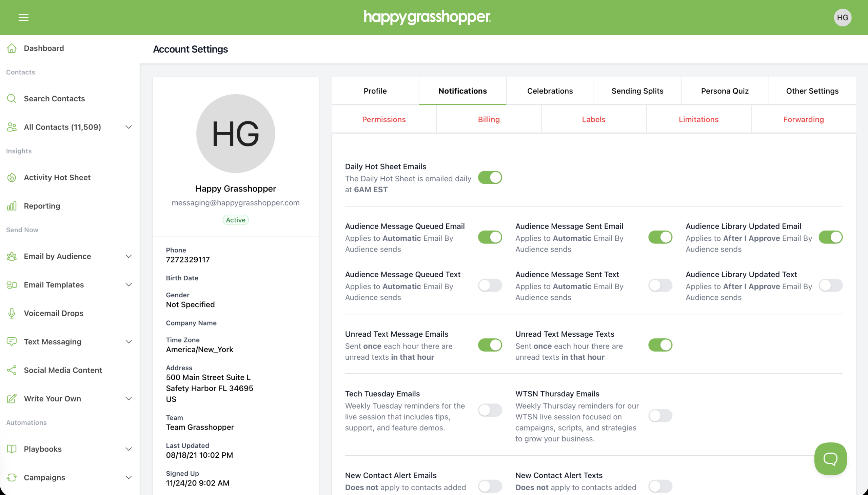
Task: Click the HG avatar in top bar
Action: (842, 17)
